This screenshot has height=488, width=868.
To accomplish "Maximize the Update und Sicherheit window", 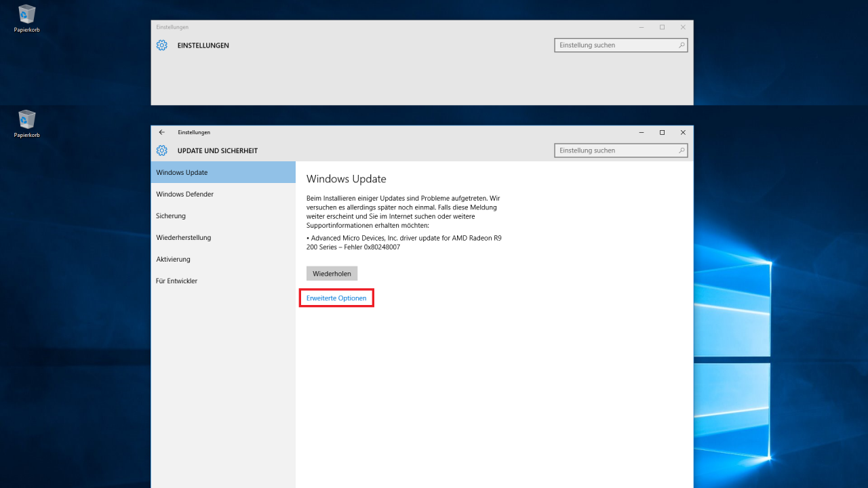I will point(662,132).
